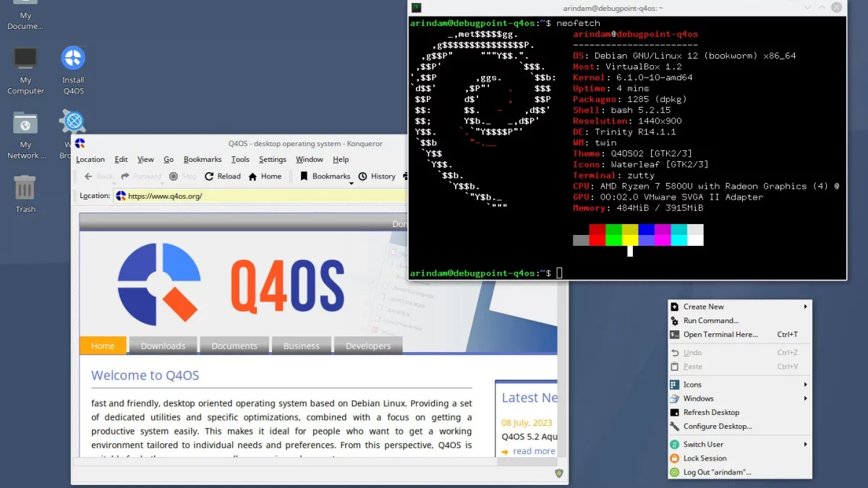Viewport: 868px width, 488px height.
Task: Click the "Q4OS 5.2" news headline
Action: pyautogui.click(x=529, y=437)
